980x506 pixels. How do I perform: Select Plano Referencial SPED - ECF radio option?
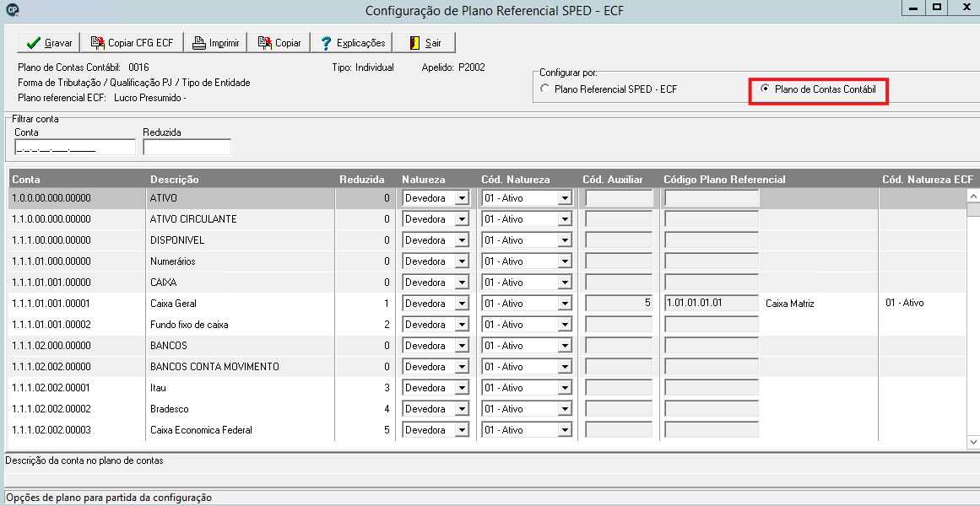point(545,89)
